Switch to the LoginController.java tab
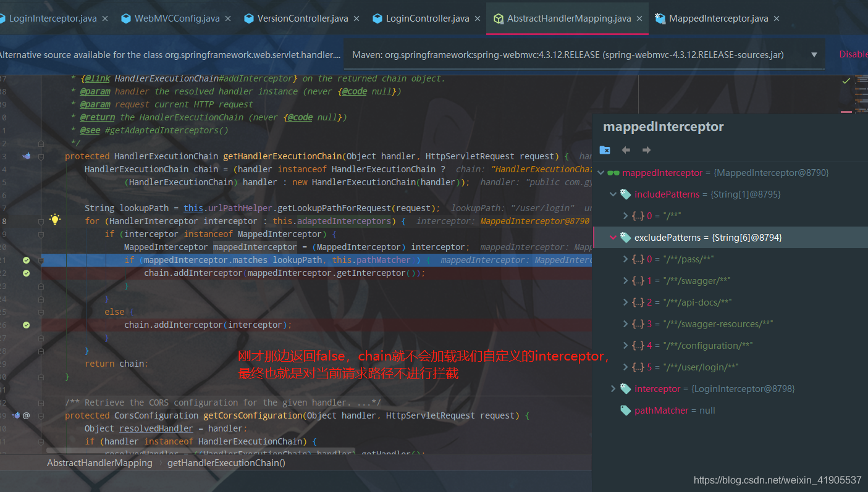 (426, 19)
